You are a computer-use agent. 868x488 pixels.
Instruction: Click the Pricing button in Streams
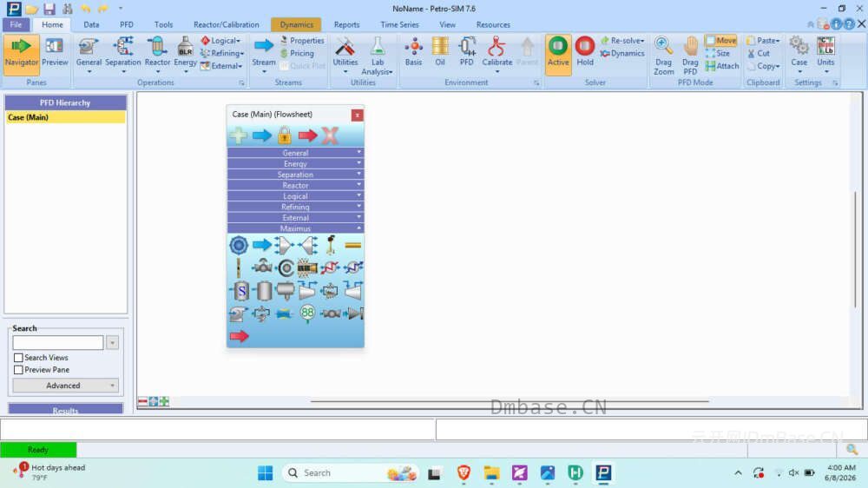[297, 53]
